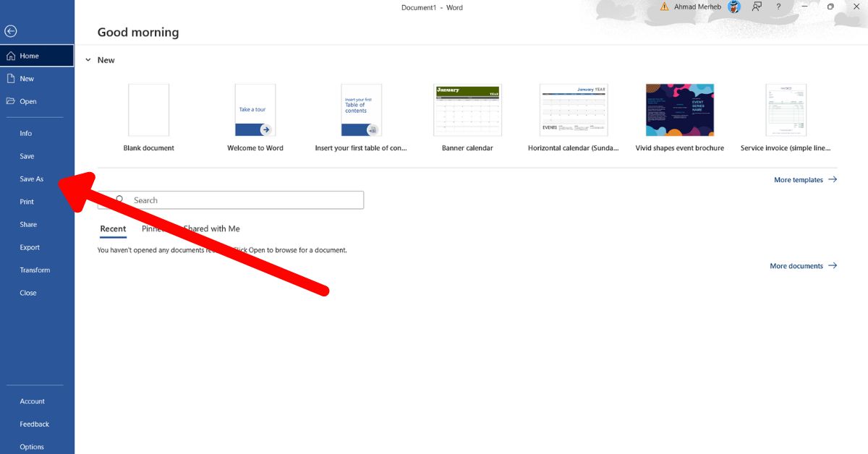
Task: Open the Home page in sidebar
Action: tap(37, 56)
